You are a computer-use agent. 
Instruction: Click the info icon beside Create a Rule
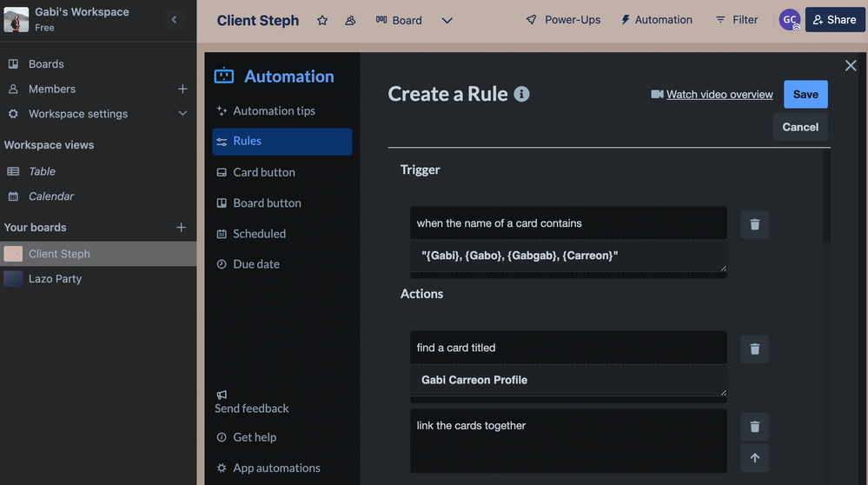pyautogui.click(x=521, y=94)
